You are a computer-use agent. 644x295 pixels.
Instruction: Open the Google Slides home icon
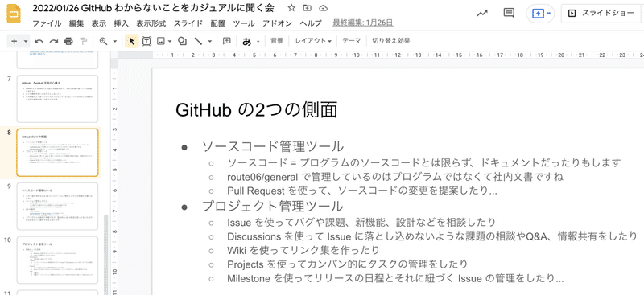pyautogui.click(x=14, y=14)
